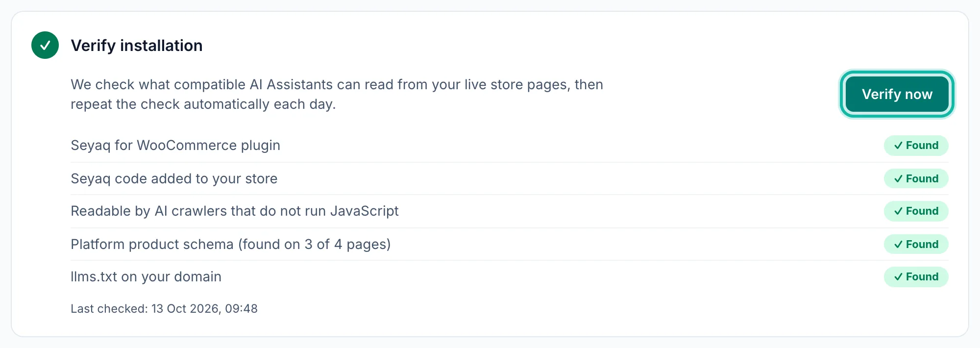
Task: Click the Found badge for Seyaq code added to store
Action: [916, 178]
